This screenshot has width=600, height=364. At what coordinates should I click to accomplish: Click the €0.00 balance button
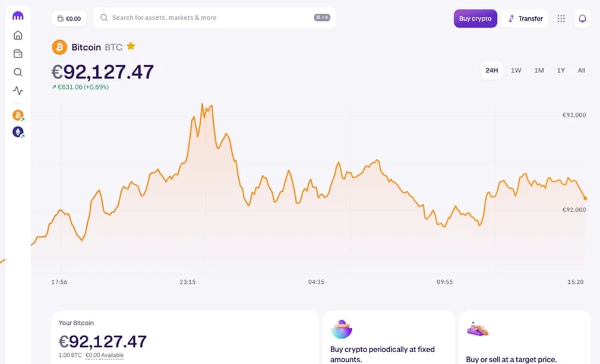(69, 18)
